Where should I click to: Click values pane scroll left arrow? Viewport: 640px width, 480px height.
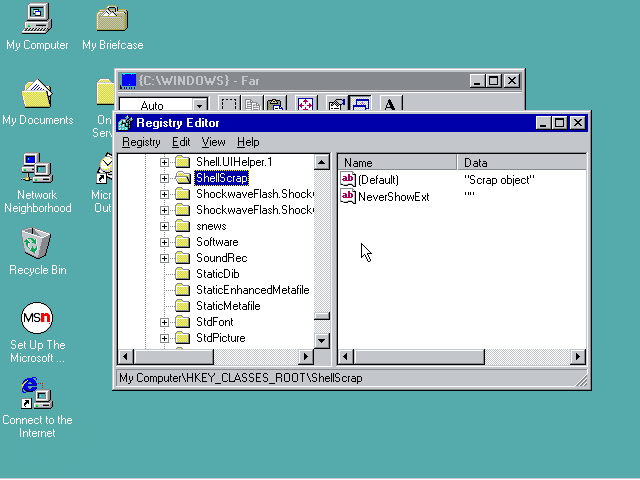[346, 357]
